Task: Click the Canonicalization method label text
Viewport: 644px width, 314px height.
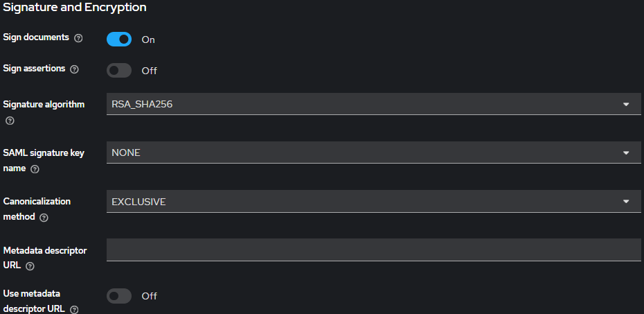Action: click(x=37, y=201)
